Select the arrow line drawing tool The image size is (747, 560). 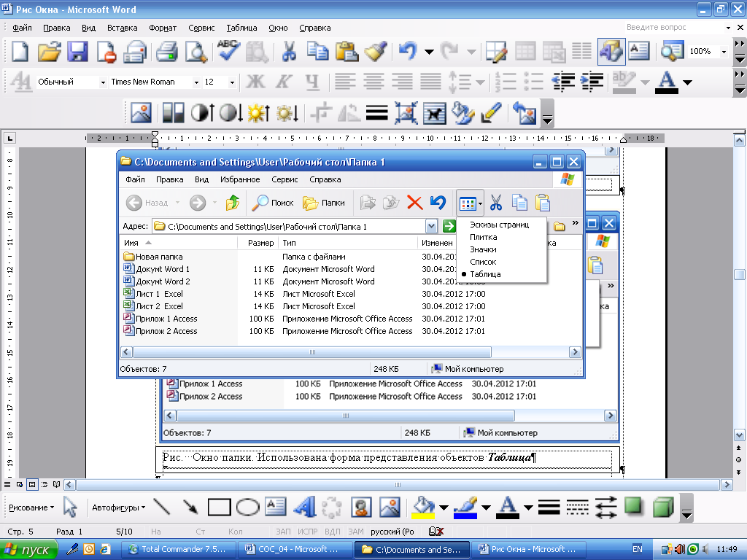click(190, 507)
